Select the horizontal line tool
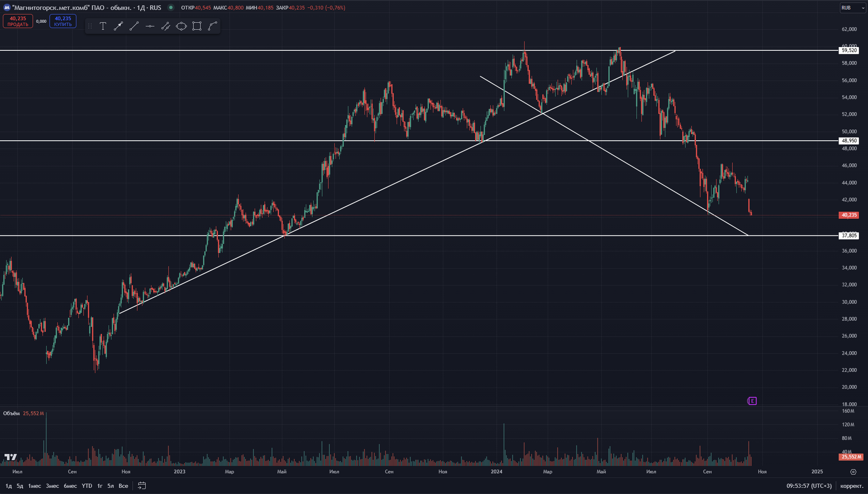Viewport: 868px width, 494px height. pyautogui.click(x=150, y=26)
